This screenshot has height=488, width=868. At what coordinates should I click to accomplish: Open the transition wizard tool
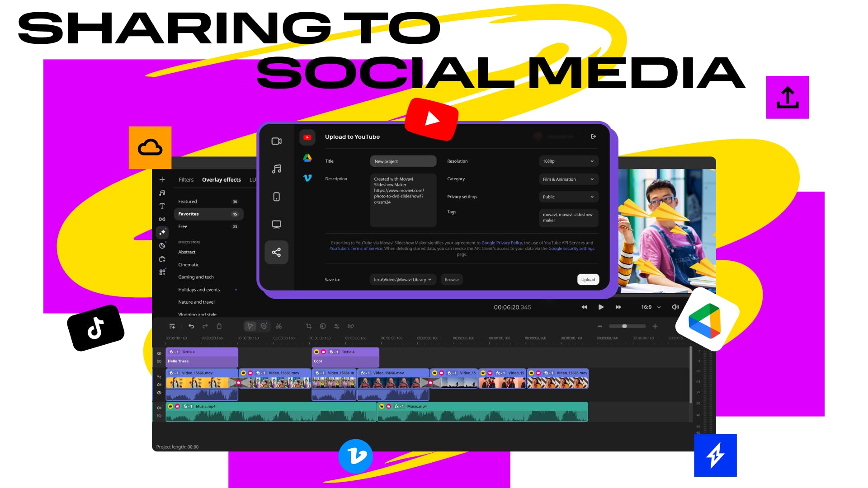click(351, 326)
